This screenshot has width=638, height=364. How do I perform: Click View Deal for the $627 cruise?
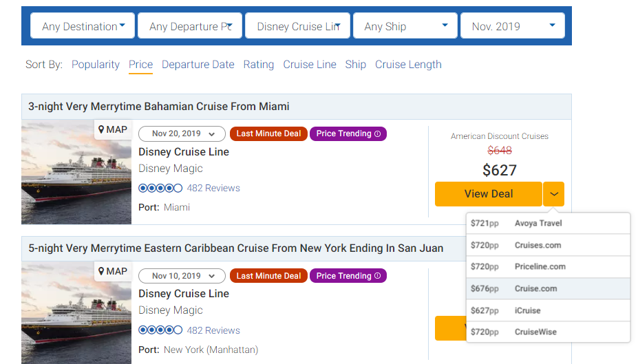[x=488, y=194]
